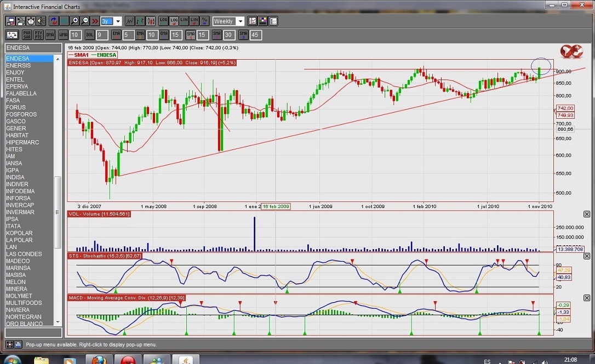This screenshot has height=364, width=595.
Task: Toggle the BOL Bollinger bands indicator
Action: tap(89, 35)
